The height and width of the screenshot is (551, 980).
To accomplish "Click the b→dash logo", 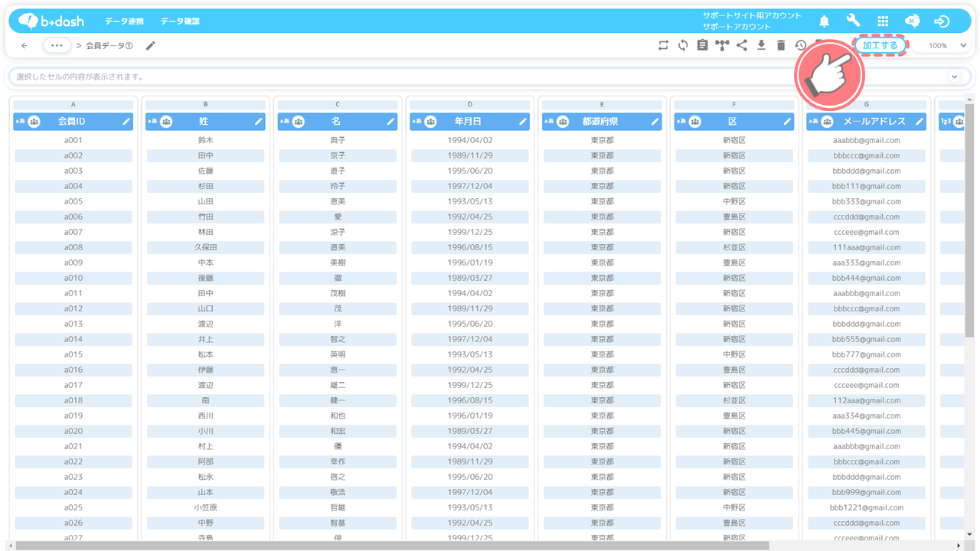I will 51,21.
